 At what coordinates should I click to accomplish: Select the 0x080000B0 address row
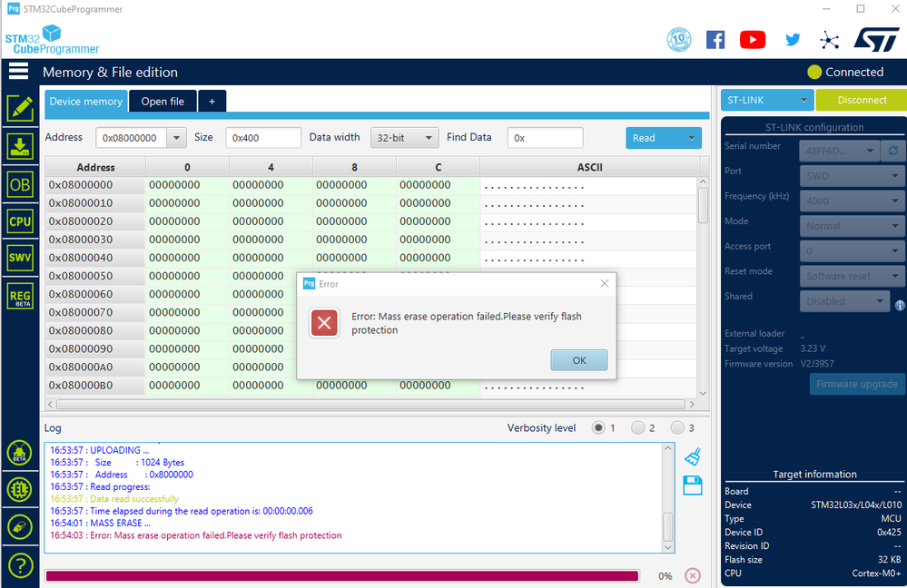(x=370, y=385)
